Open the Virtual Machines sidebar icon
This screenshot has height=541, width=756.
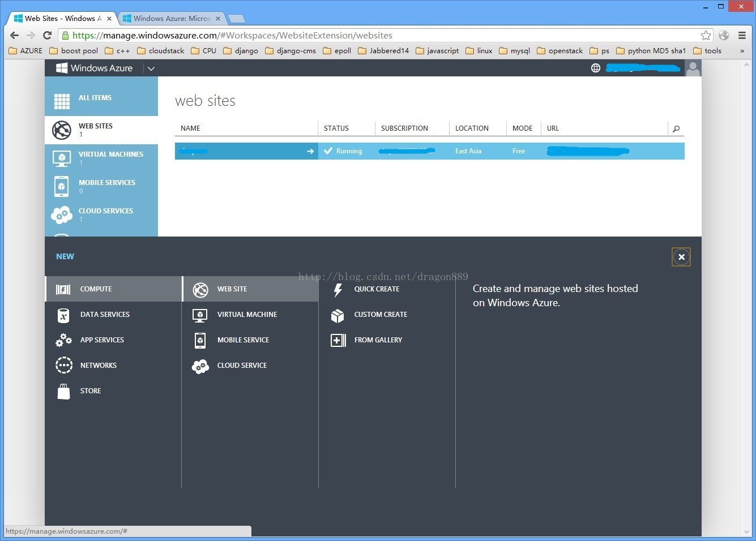coord(62,158)
